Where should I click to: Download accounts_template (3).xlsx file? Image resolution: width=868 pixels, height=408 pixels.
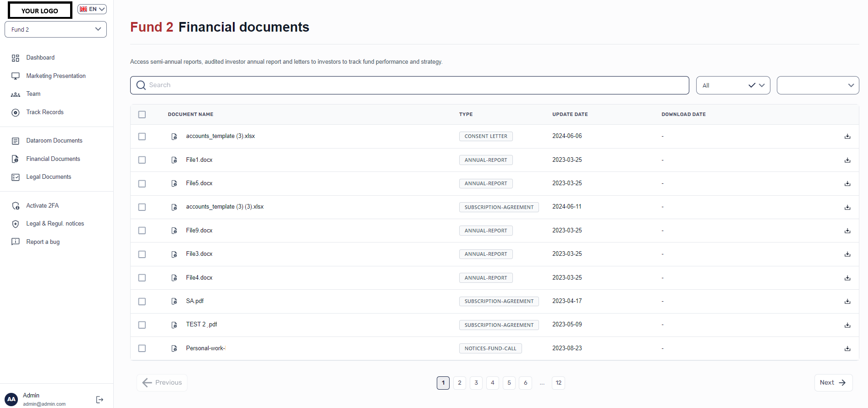click(x=847, y=136)
